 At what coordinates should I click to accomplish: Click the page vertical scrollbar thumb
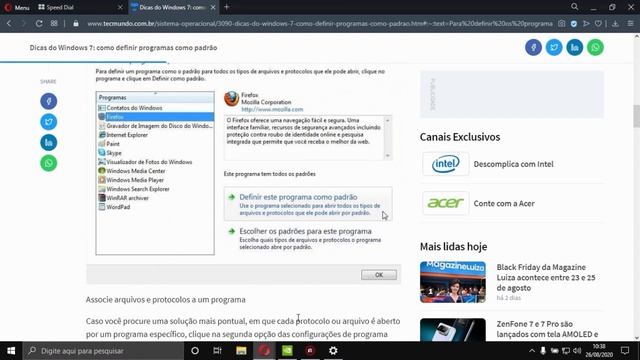[x=636, y=116]
